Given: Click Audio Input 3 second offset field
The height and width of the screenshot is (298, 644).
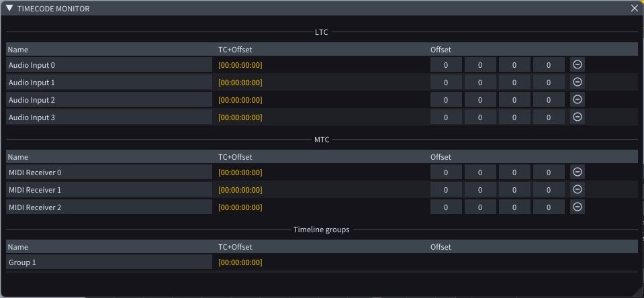Looking at the screenshot, I should (480, 117).
